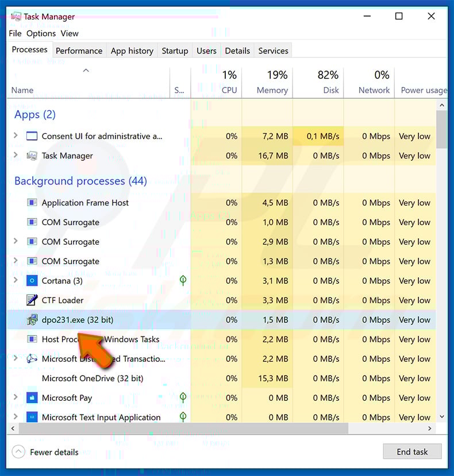Image resolution: width=454 pixels, height=476 pixels.
Task: Click the End task button
Action: (412, 452)
